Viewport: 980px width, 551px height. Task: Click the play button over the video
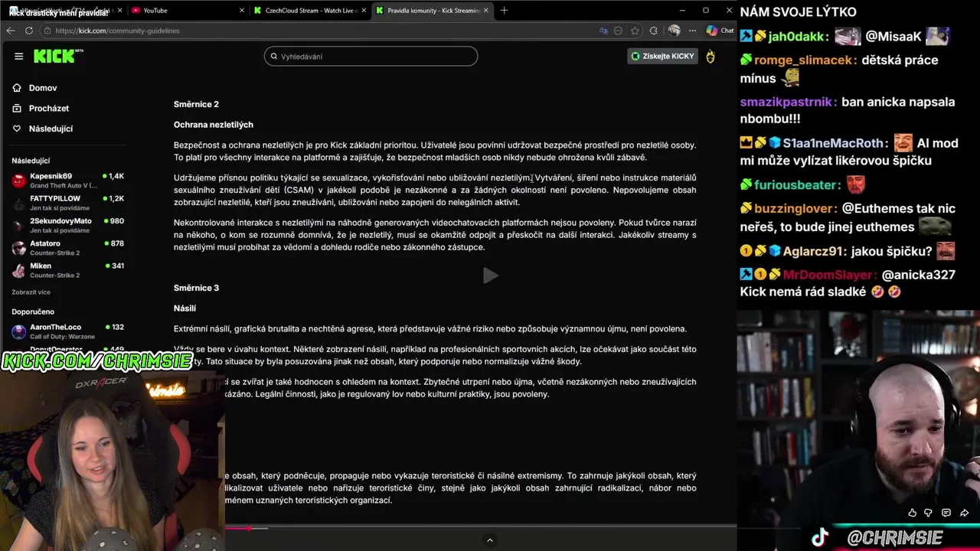coord(490,275)
